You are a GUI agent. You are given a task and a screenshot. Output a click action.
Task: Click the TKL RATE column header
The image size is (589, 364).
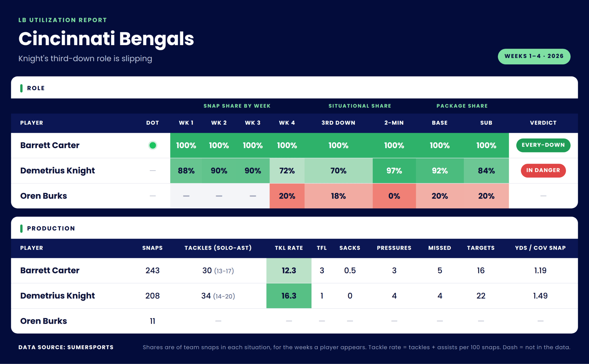coord(289,248)
